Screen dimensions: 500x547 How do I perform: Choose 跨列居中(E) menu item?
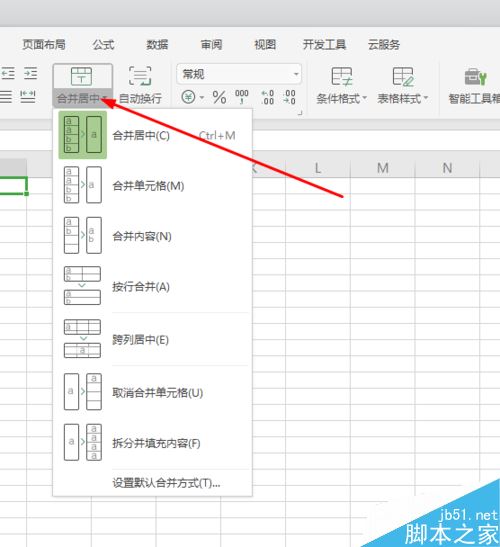point(152,339)
